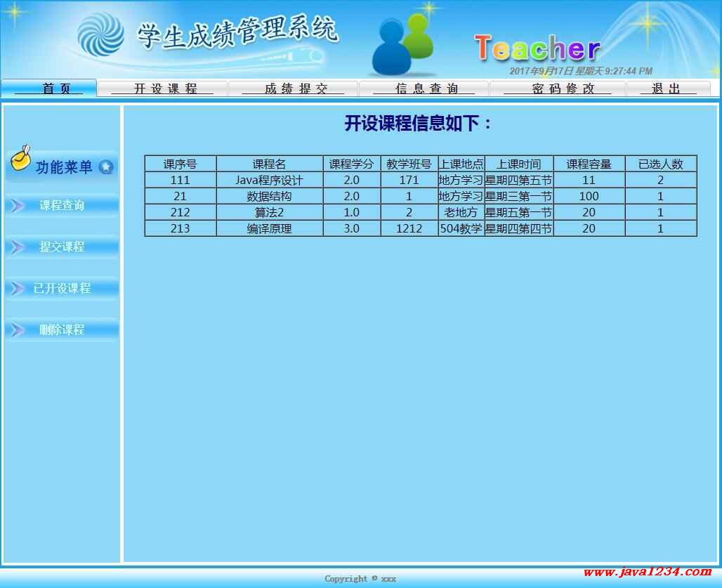Open the 信息查询 navigation tab
Screen dimensions: 722x588
point(424,89)
